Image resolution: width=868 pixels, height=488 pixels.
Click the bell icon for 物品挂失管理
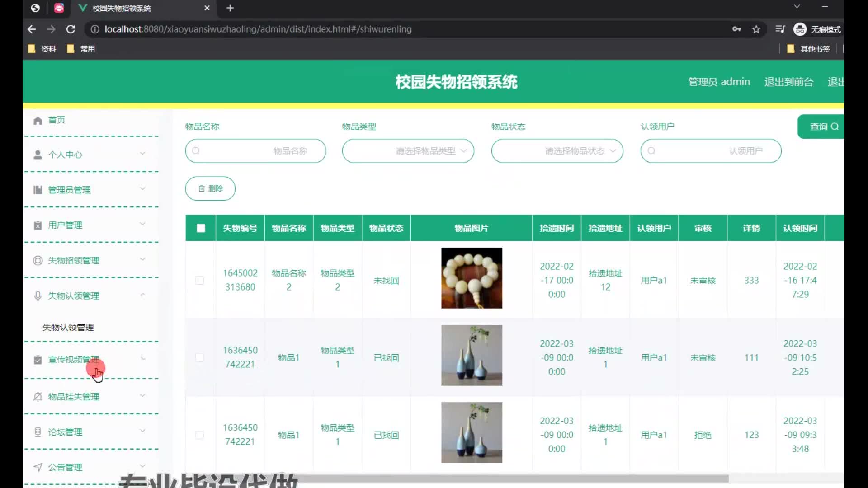tap(38, 397)
